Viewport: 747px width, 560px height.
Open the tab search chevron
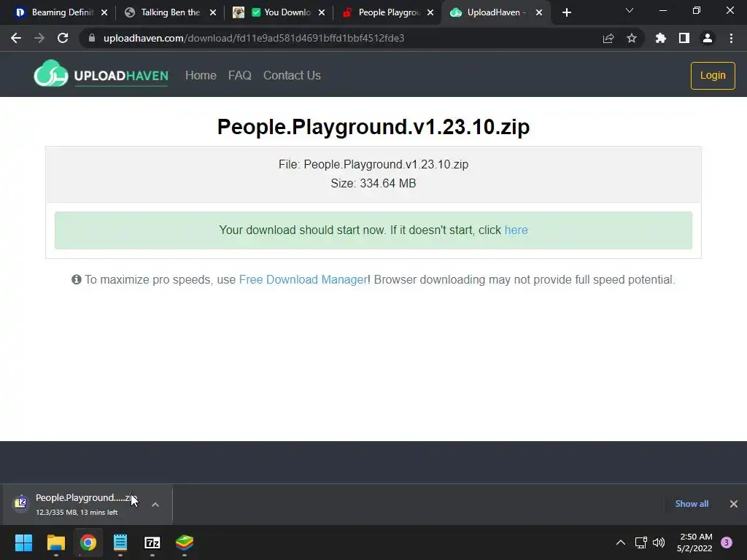click(x=630, y=10)
